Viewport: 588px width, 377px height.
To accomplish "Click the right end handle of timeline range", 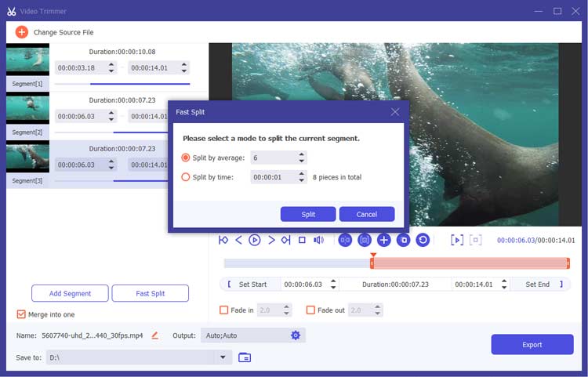I will point(568,263).
